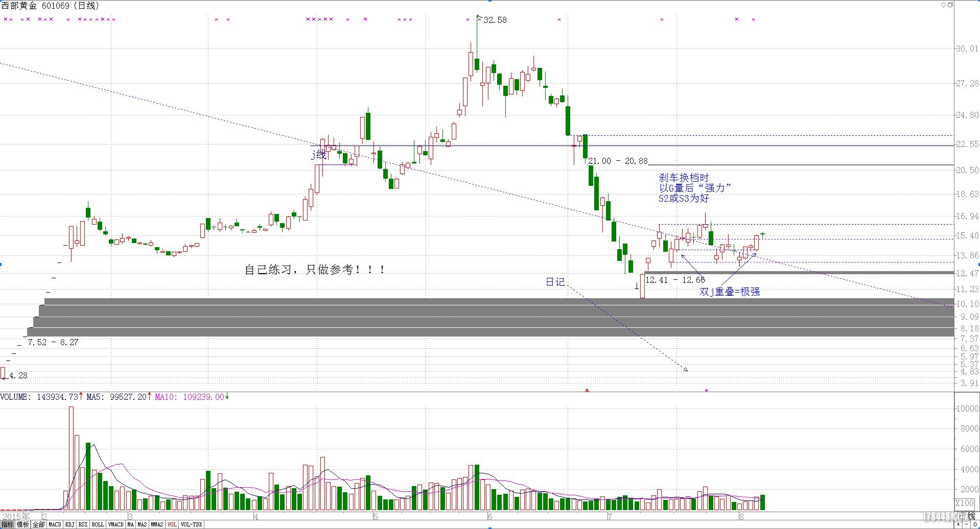Select the MA2 indicator tab
The width and height of the screenshot is (980, 529).
(x=142, y=524)
